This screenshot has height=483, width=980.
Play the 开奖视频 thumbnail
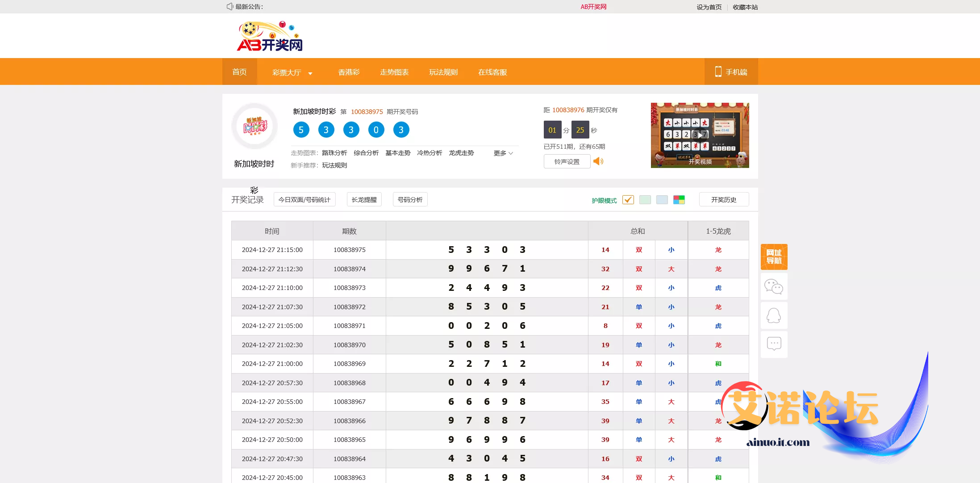[x=700, y=135]
